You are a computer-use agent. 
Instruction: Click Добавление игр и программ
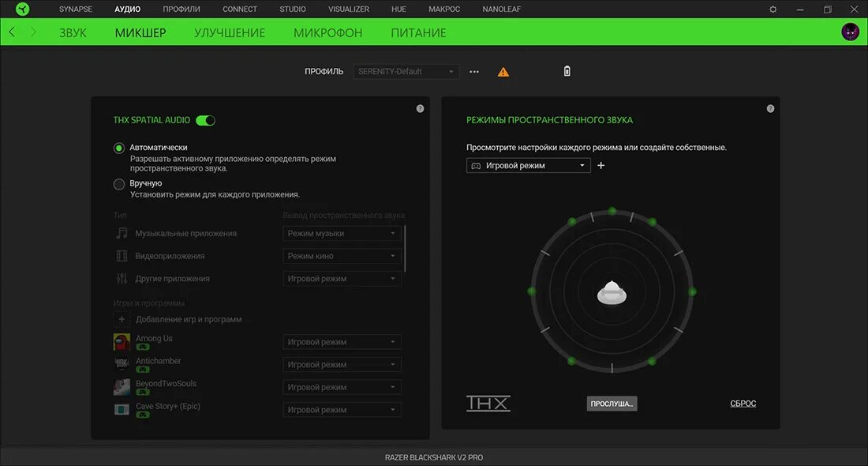click(189, 319)
